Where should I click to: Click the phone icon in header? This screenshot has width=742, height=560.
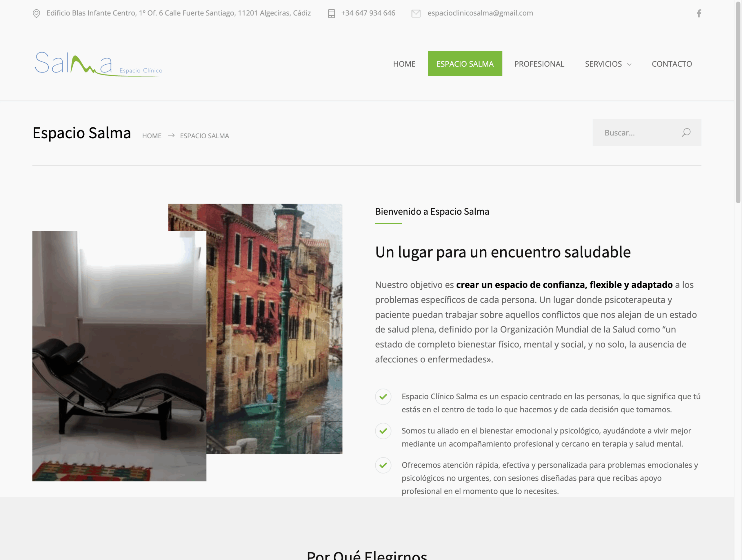[331, 13]
